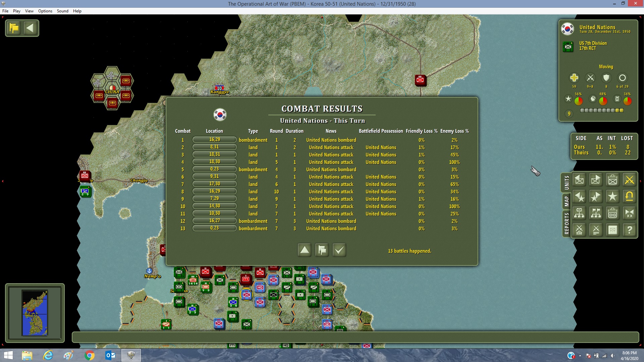Select the previous unit button
The height and width of the screenshot is (362, 644).
coord(579,180)
